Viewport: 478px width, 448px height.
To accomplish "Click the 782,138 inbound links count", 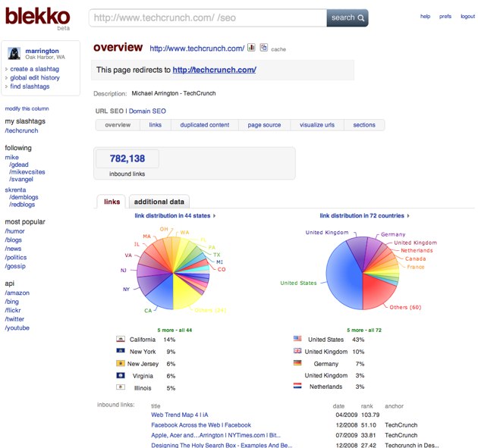I will [127, 158].
